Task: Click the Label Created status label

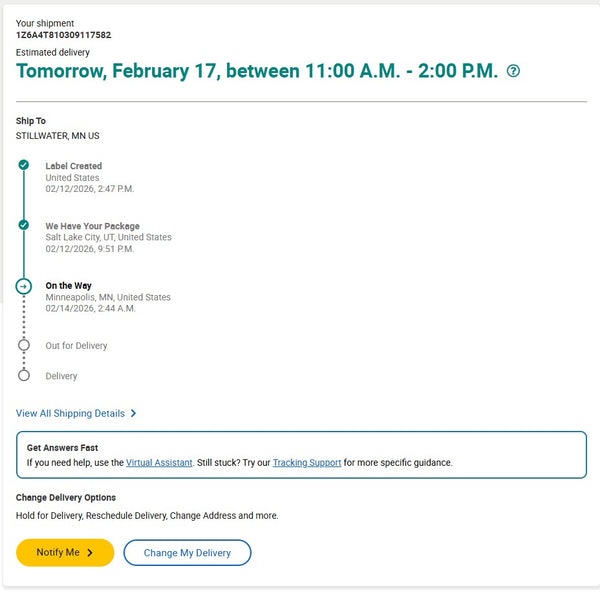Action: [x=73, y=166]
